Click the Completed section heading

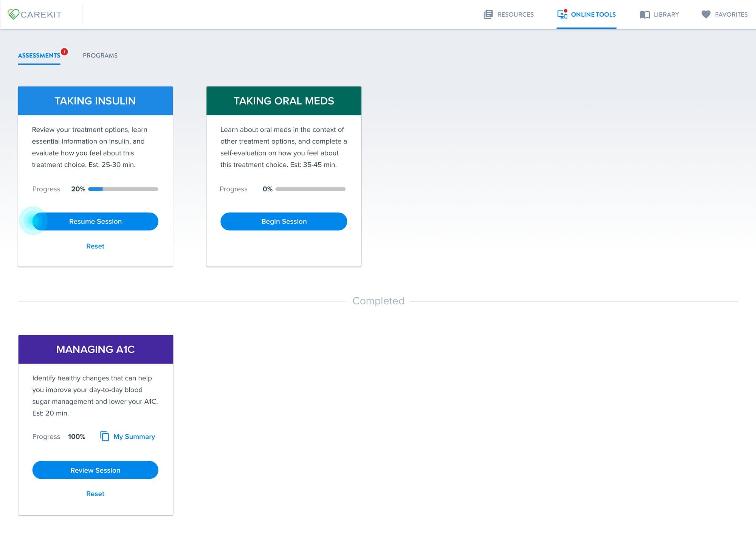coord(378,301)
